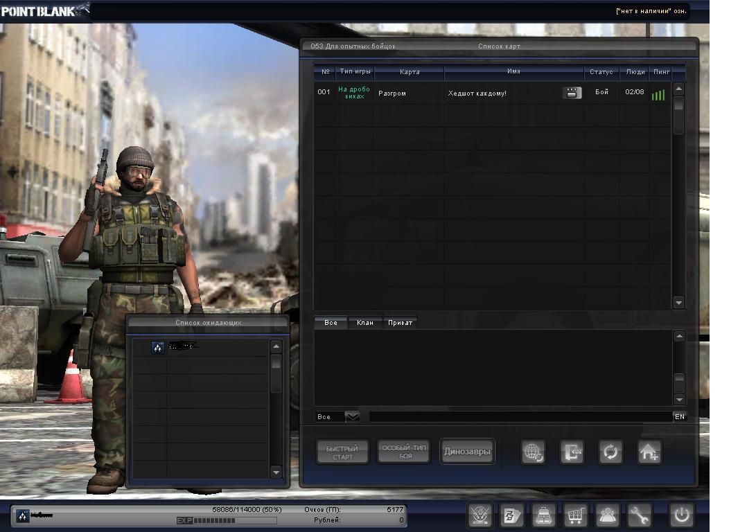
Task: Click the 58086/114000 (50%) experience text
Action: click(x=247, y=509)
